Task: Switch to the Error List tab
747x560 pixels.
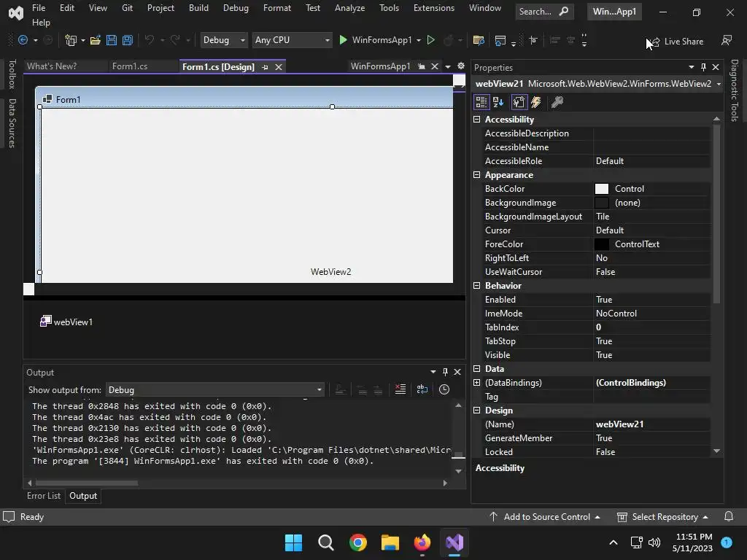Action: [x=44, y=496]
